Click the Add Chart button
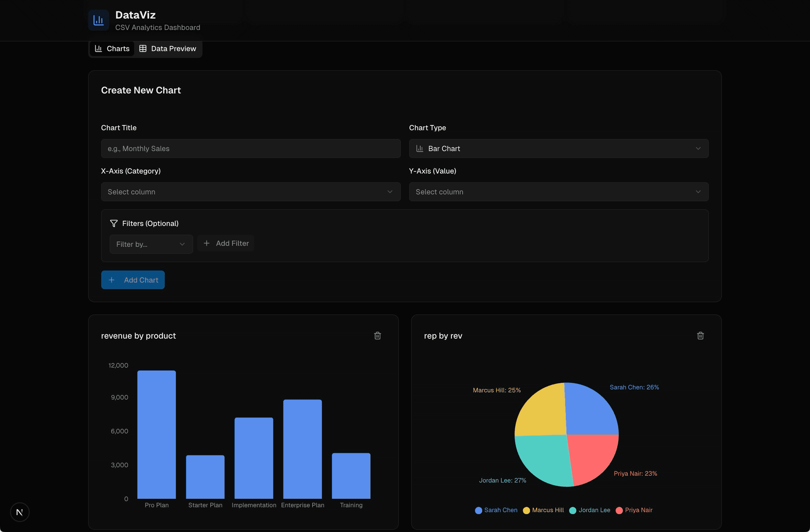This screenshot has height=532, width=810. (133, 279)
